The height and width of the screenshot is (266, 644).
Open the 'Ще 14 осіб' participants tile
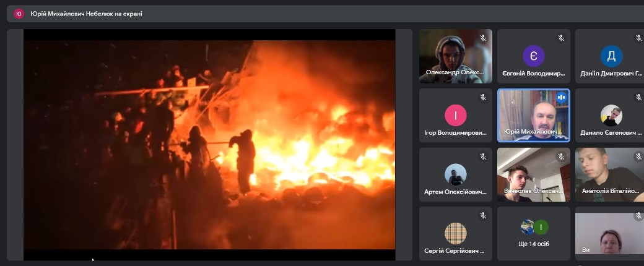533,233
